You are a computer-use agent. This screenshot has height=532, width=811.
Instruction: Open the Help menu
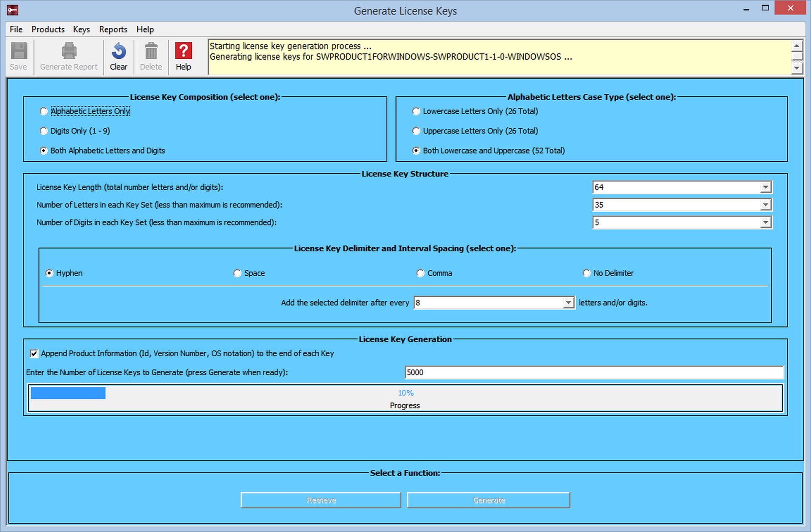tap(145, 29)
